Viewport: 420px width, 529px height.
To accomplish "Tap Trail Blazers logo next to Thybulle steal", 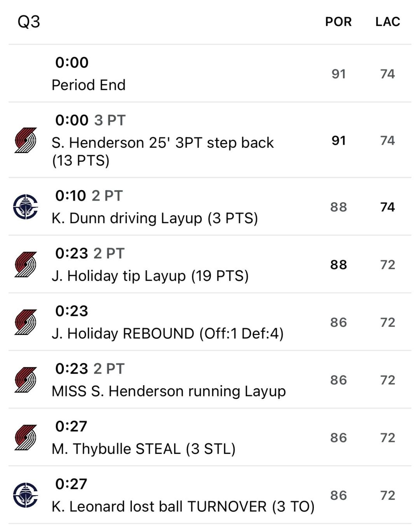I will 26,438.
